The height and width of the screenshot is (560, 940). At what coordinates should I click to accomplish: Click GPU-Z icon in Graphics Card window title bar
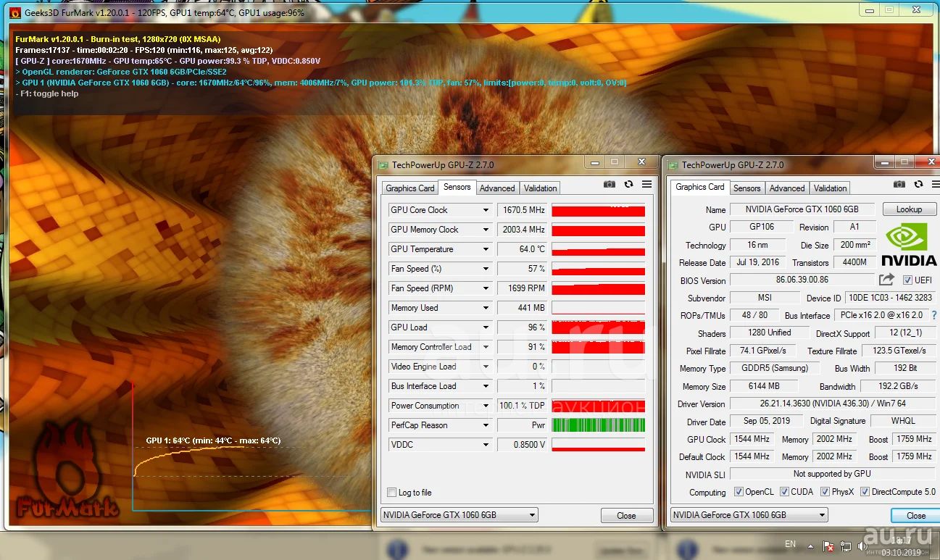673,164
